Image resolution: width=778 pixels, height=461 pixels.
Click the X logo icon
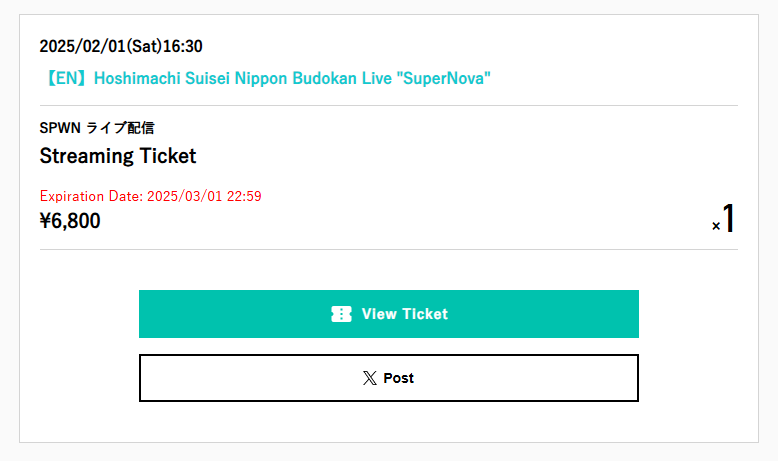pos(370,378)
